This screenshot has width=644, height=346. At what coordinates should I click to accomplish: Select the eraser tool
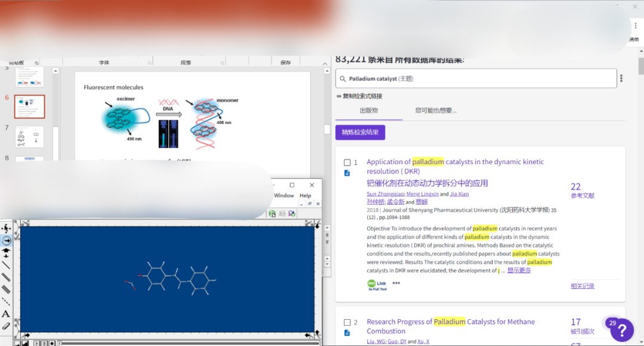coord(6,326)
